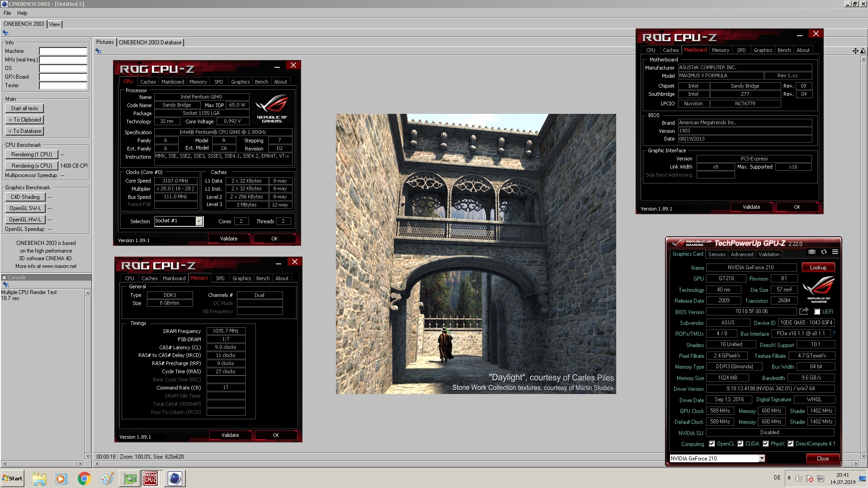Toggle the DirectCompute 4.1 checkbox

point(790,444)
